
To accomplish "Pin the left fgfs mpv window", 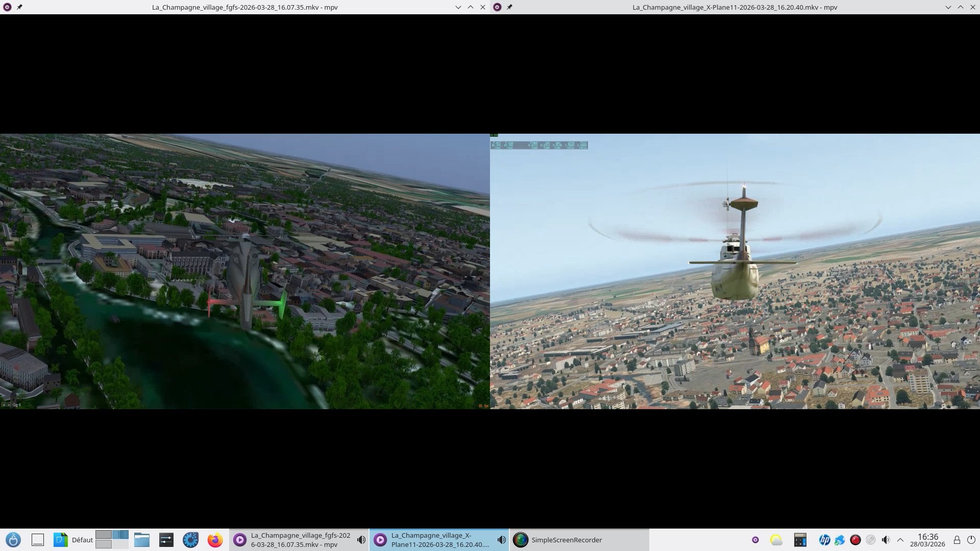I will pos(19,7).
